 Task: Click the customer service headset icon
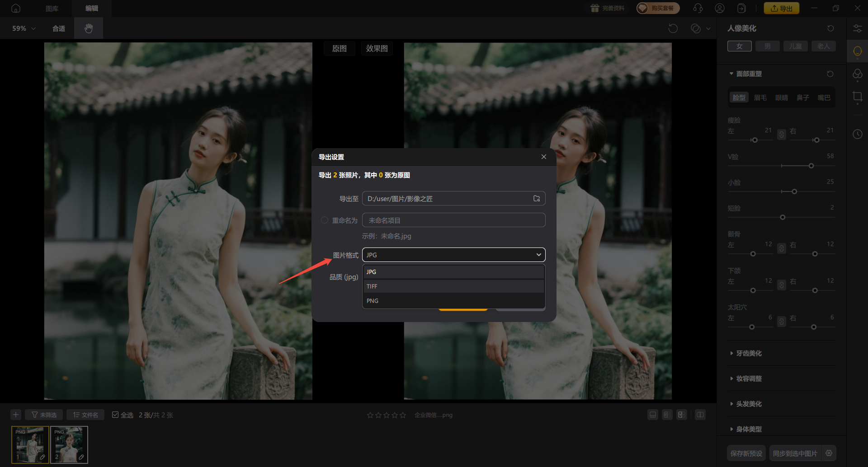click(698, 9)
